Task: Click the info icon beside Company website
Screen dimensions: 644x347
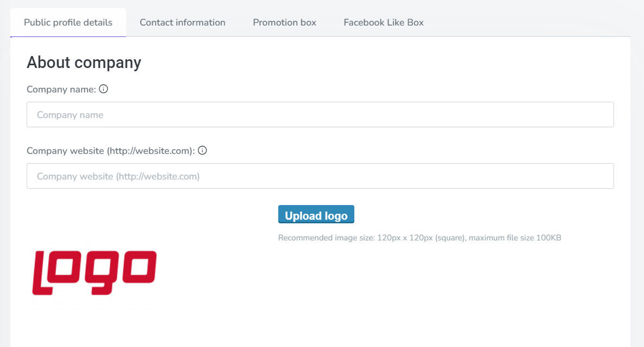Action: pyautogui.click(x=202, y=150)
